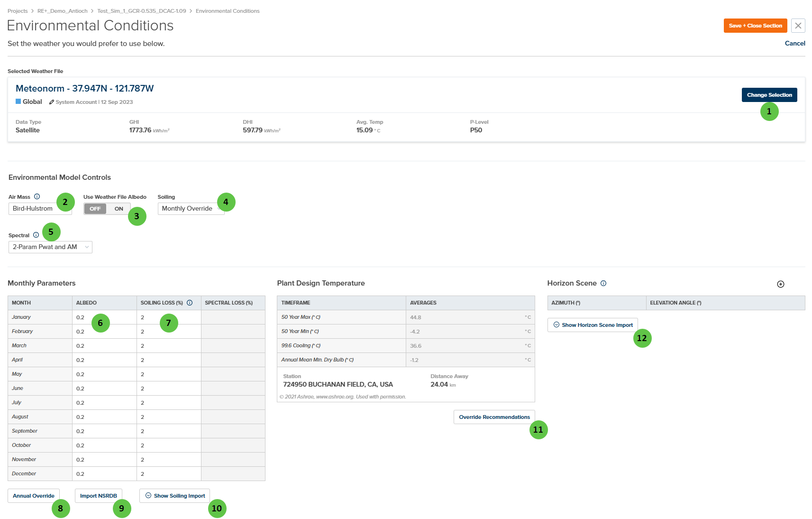
Task: Click January spectral loss cell
Action: (x=233, y=317)
